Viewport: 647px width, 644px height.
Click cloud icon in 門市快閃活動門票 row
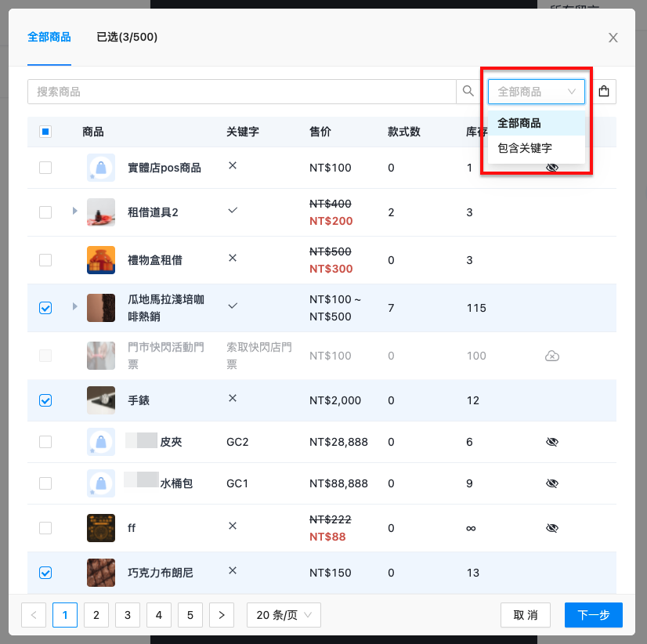point(551,356)
